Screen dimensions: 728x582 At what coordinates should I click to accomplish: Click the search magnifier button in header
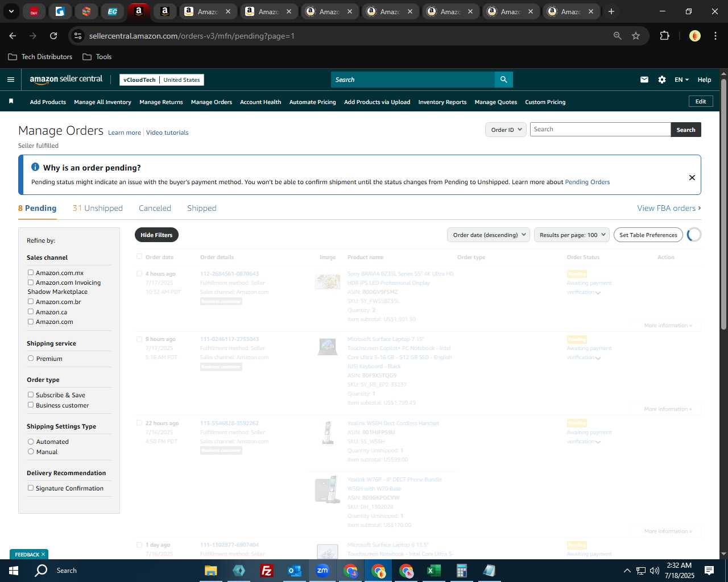point(503,80)
